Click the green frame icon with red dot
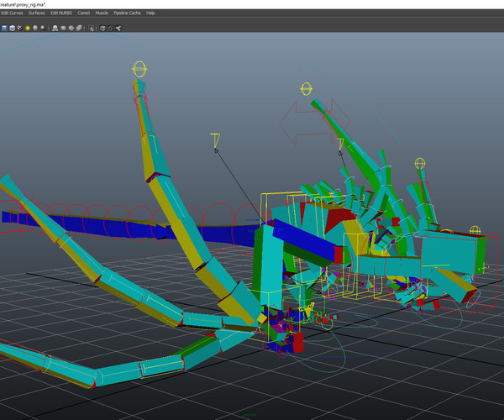The width and height of the screenshot is (504, 420). tap(92, 28)
